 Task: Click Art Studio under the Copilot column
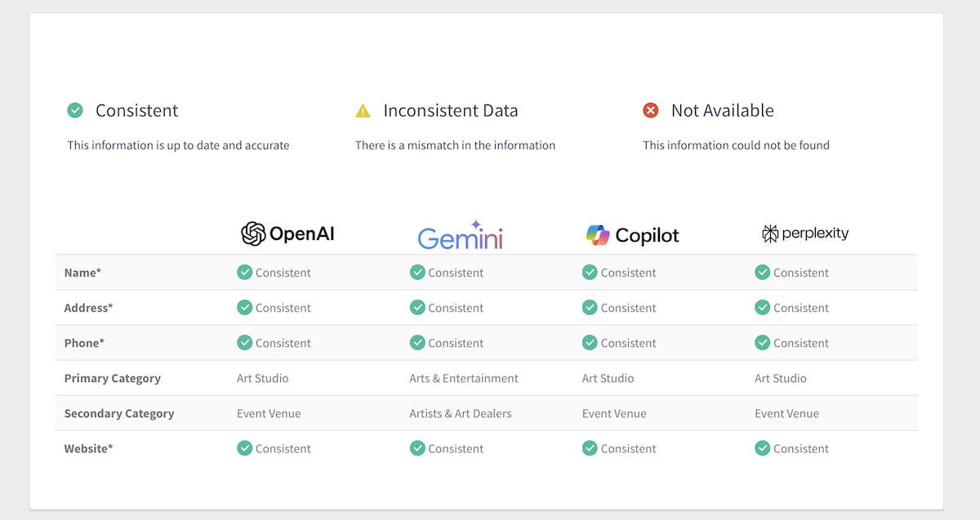coord(608,379)
